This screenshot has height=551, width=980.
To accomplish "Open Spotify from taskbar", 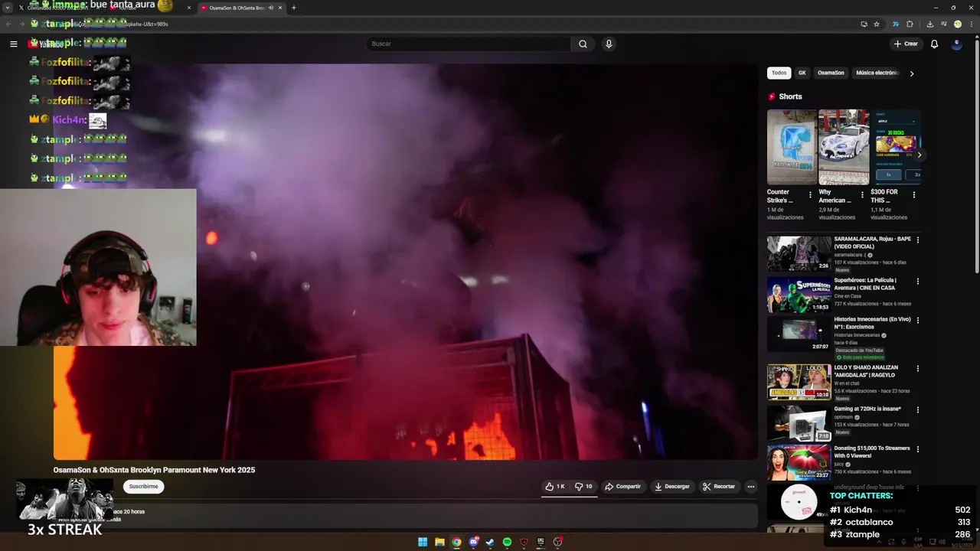I will [x=507, y=542].
